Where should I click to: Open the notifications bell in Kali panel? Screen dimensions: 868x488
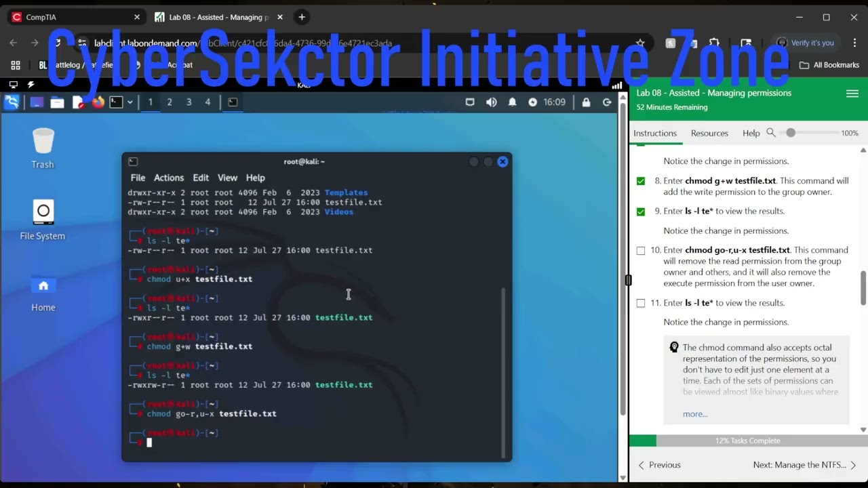point(513,102)
